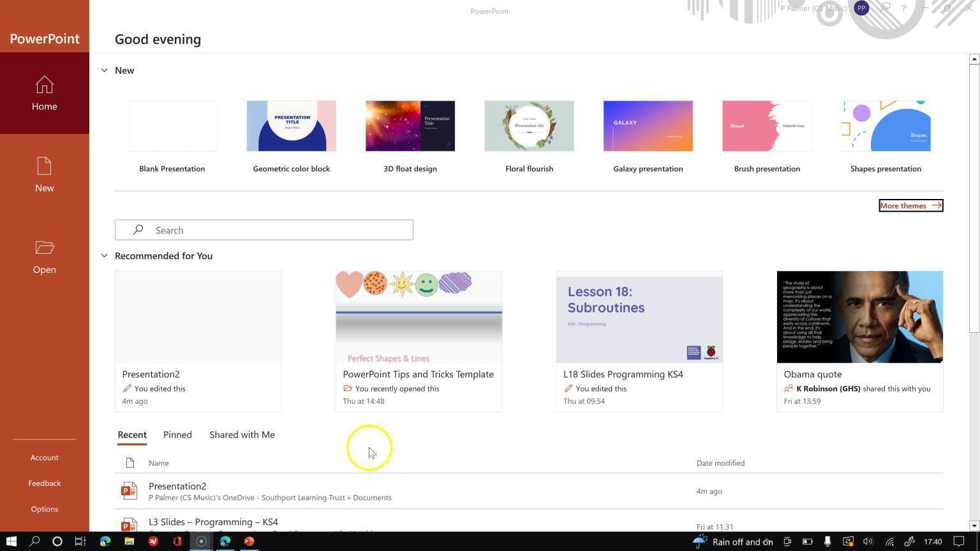The height and width of the screenshot is (551, 980).
Task: Open the weather Rain off and on widget
Action: 733,541
